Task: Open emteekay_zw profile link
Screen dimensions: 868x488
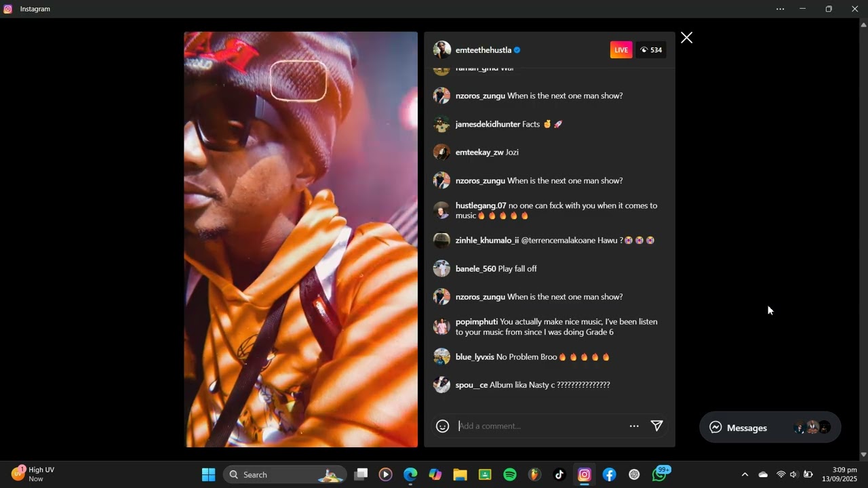Action: click(479, 152)
